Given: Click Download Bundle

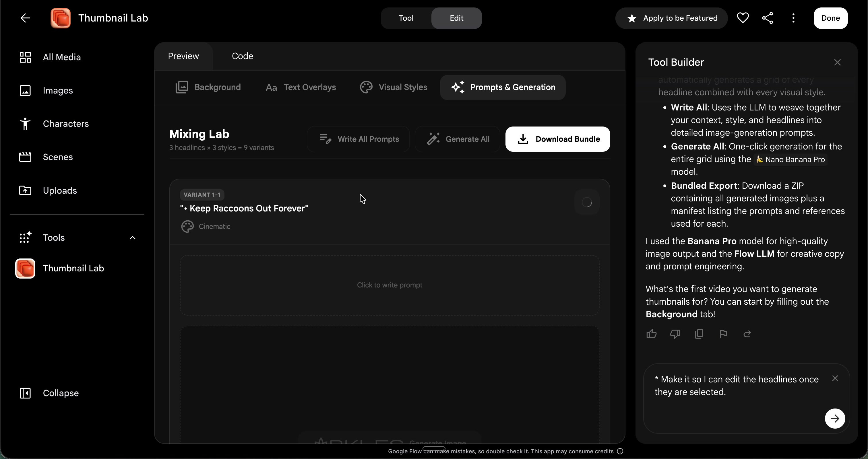Looking at the screenshot, I should (558, 139).
